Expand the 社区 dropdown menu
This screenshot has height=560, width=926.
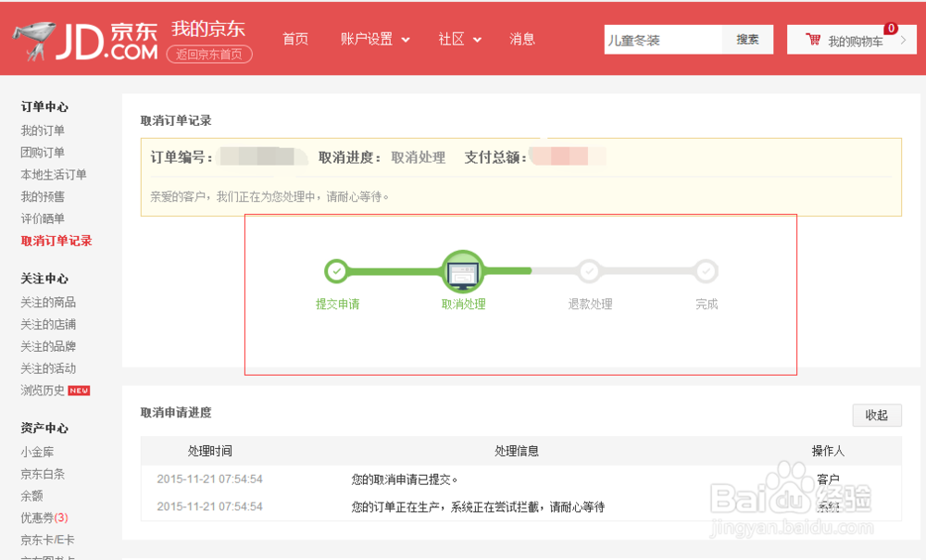pos(460,39)
